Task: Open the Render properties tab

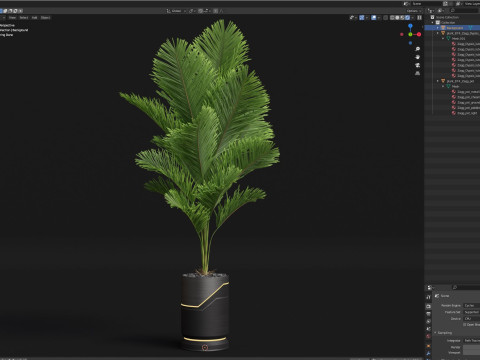Action: tap(428, 306)
